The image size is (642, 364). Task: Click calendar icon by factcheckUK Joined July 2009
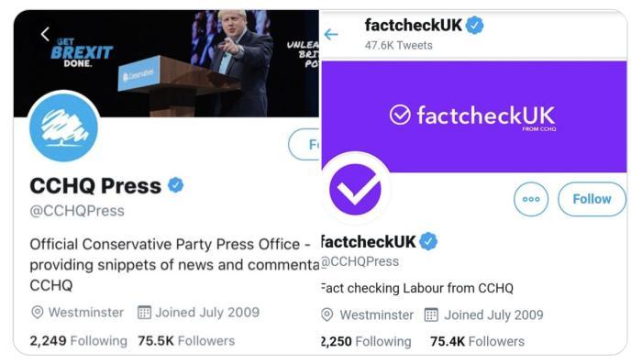click(431, 314)
